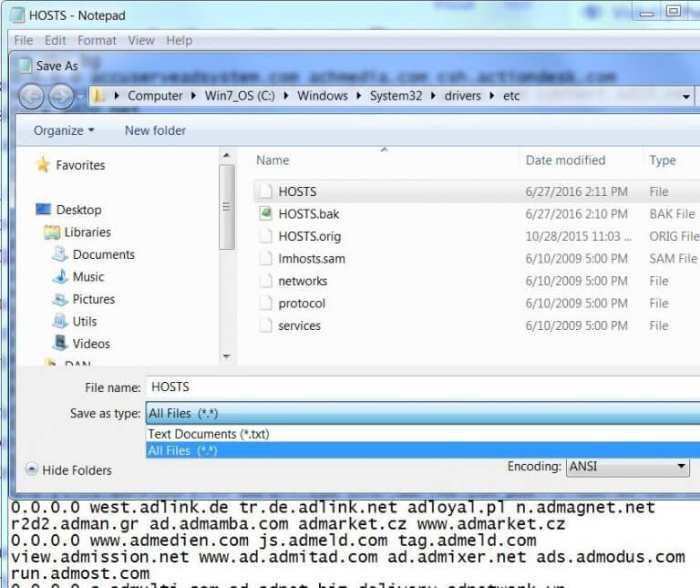Open Notepad's Help menu
Image resolution: width=700 pixels, height=588 pixels.
click(180, 40)
